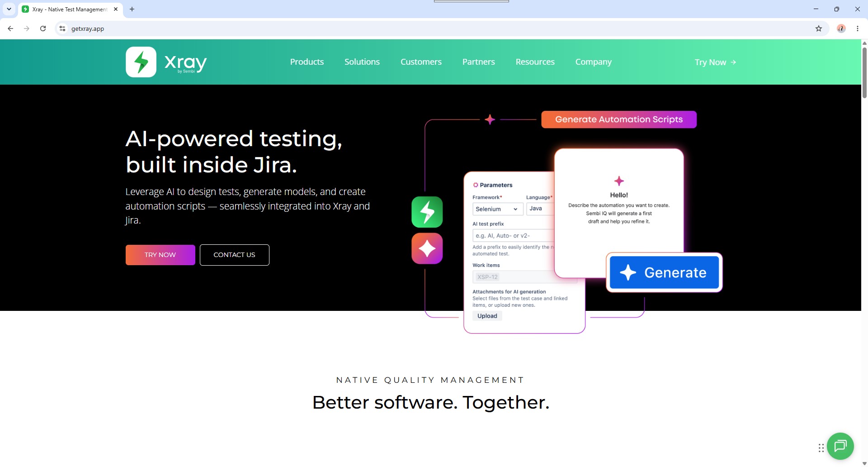Click the CONTACT US button
This screenshot has width=868, height=467.
235,255
